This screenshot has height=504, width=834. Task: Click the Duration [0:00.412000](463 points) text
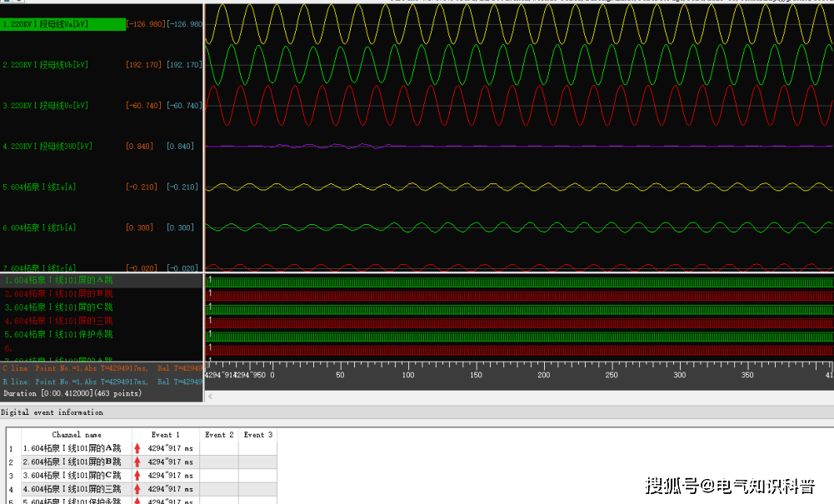[72, 393]
